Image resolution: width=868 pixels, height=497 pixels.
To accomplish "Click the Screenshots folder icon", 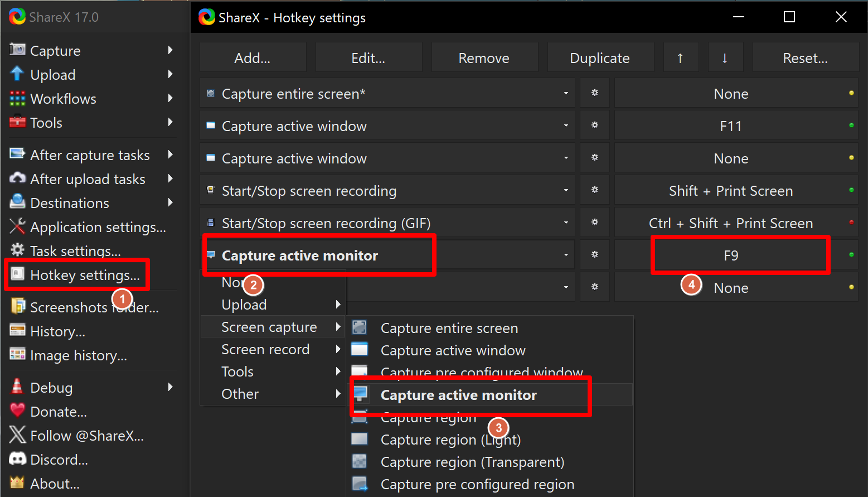I will 18,306.
